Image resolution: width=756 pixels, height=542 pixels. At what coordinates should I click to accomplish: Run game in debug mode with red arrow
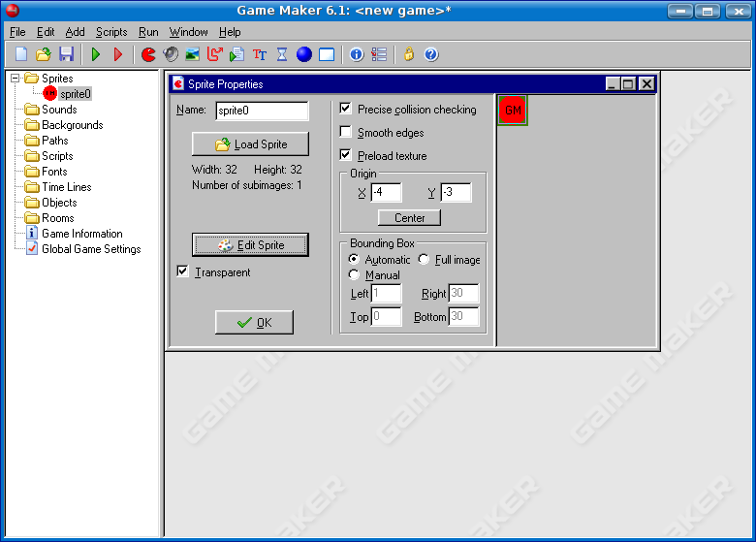pyautogui.click(x=118, y=54)
